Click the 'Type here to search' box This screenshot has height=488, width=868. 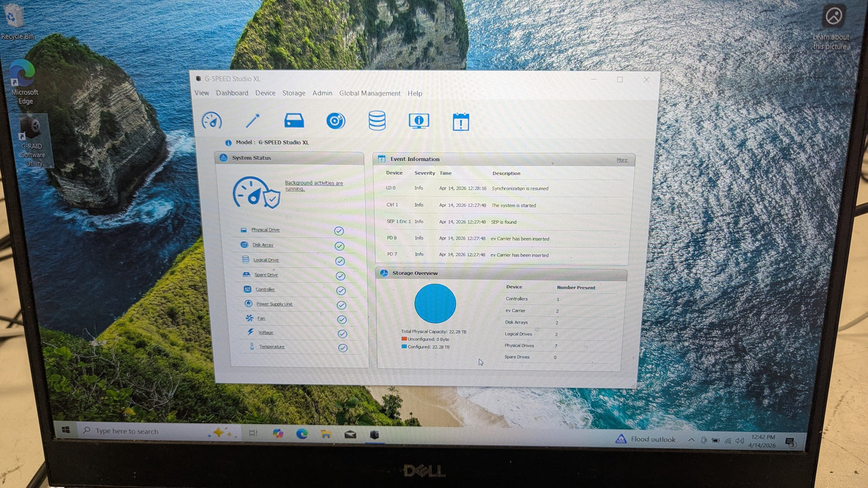159,431
